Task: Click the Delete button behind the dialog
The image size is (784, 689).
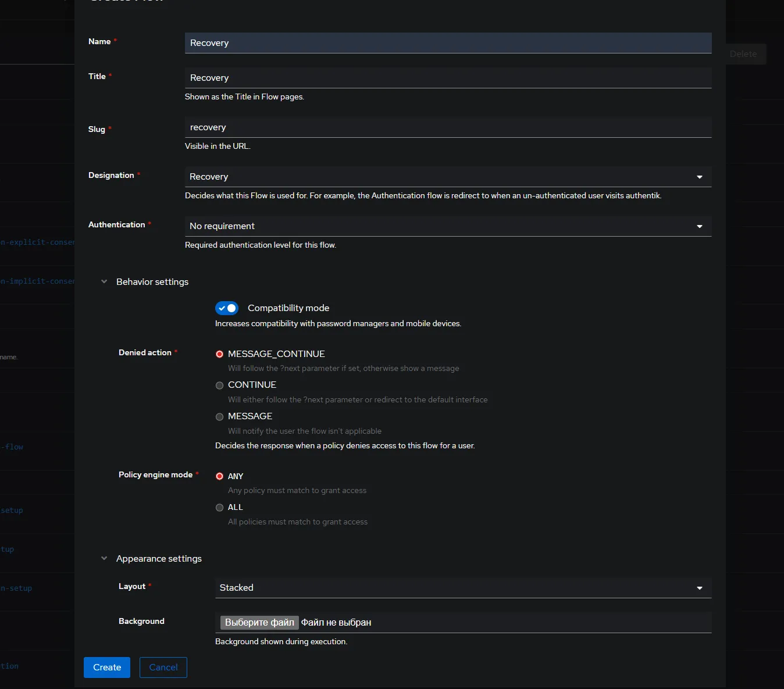Action: (x=743, y=53)
